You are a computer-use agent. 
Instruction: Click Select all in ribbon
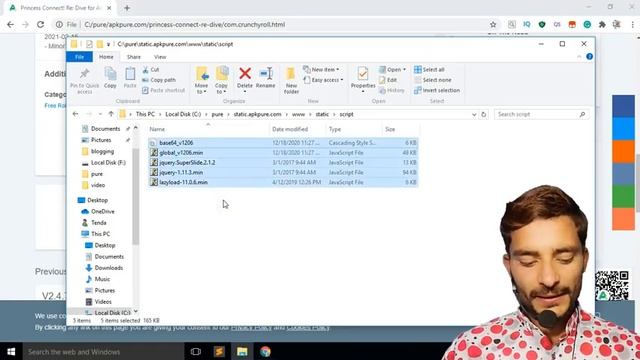click(429, 70)
